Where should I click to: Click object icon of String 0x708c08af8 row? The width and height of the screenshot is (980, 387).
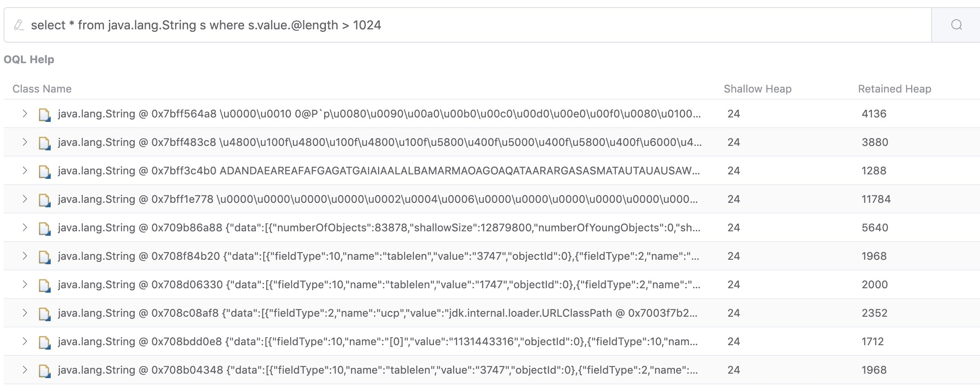click(44, 314)
